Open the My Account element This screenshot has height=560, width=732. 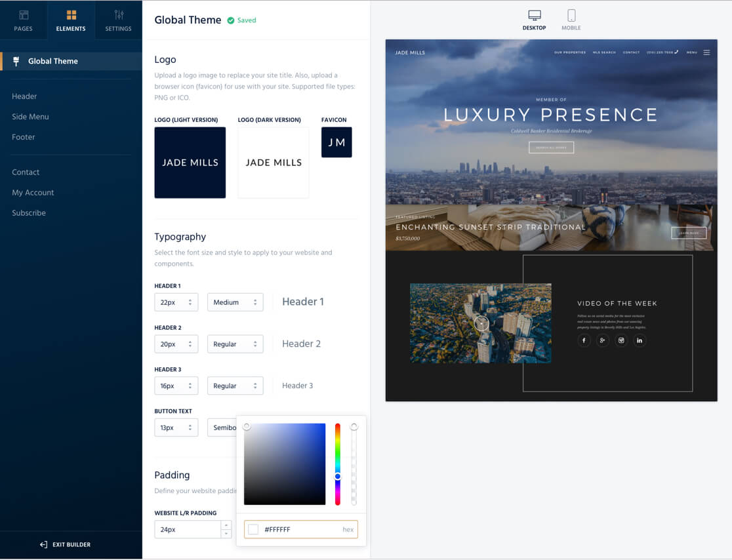33,192
